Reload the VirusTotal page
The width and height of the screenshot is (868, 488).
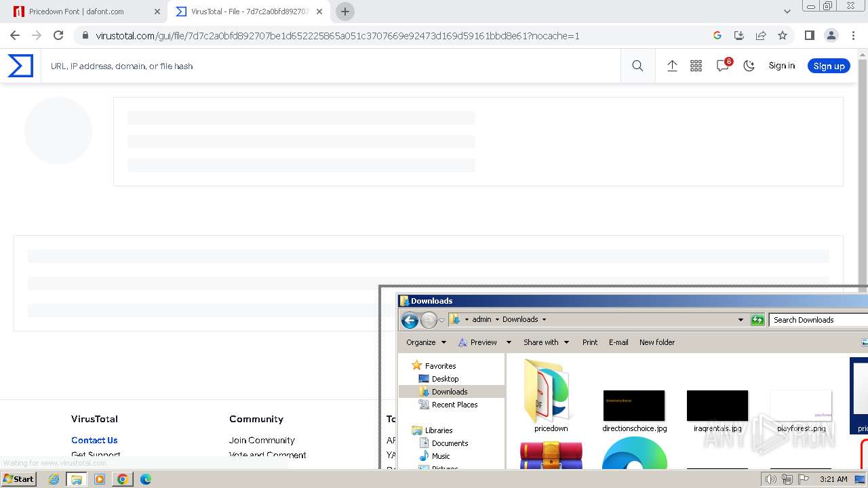tap(58, 35)
